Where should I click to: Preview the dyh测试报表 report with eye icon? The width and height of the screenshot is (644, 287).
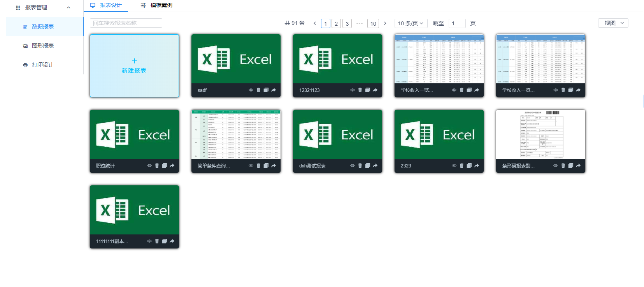pos(353,166)
